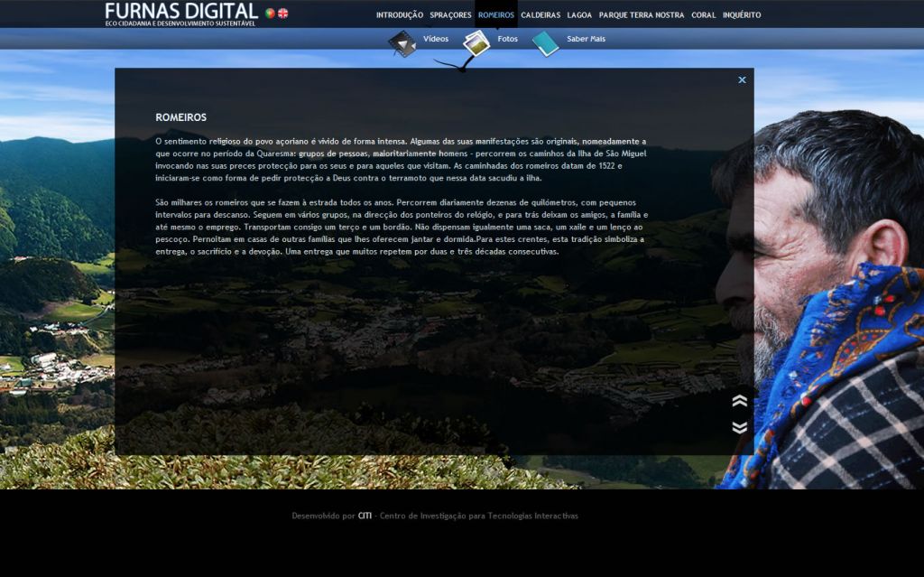Image resolution: width=924 pixels, height=577 pixels.
Task: Open the Spraçores menu item
Action: 450,15
